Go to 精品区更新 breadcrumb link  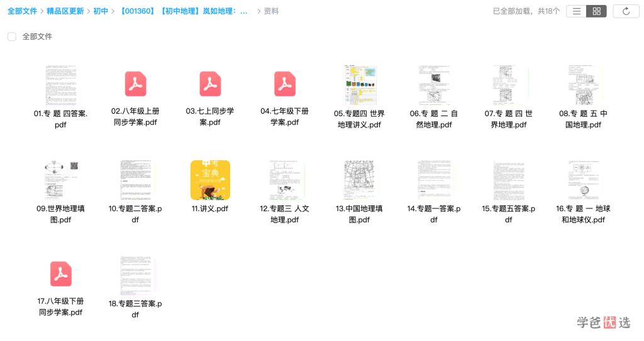[65, 11]
